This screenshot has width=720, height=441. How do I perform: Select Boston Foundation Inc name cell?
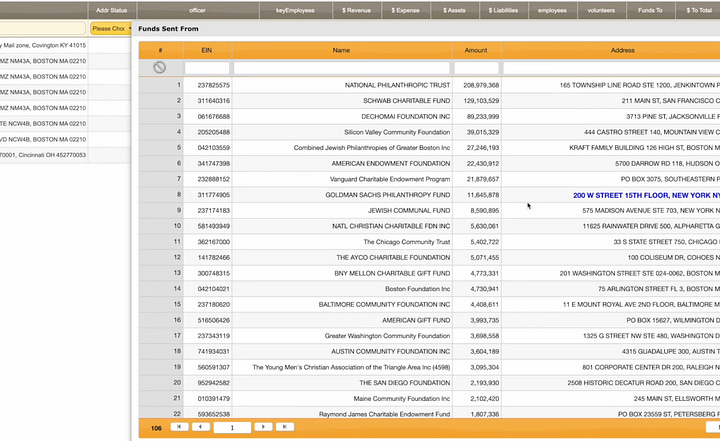(342, 288)
